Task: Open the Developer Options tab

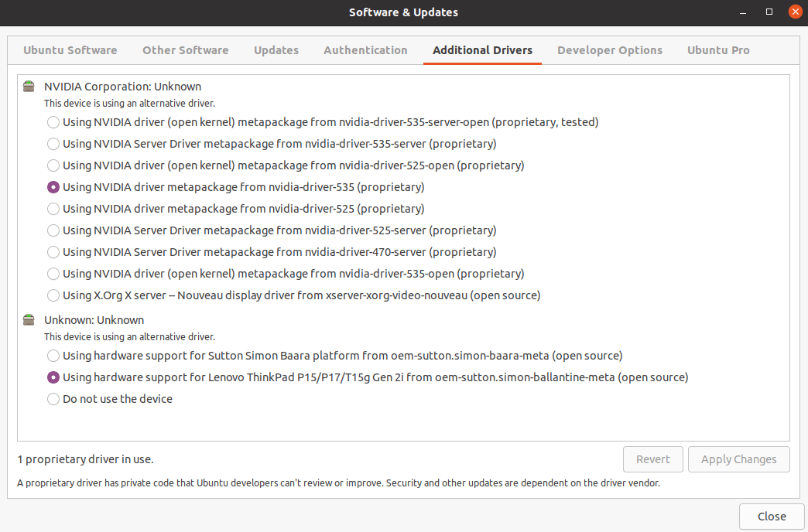Action: point(610,50)
